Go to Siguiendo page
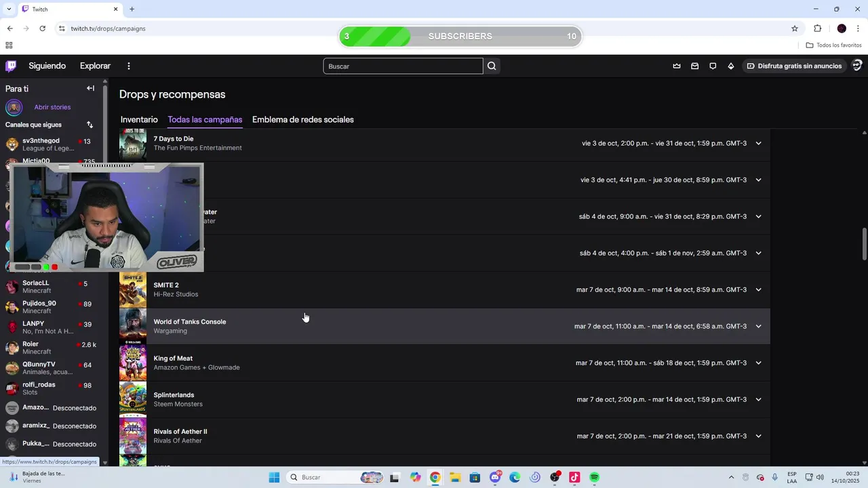 (x=47, y=66)
